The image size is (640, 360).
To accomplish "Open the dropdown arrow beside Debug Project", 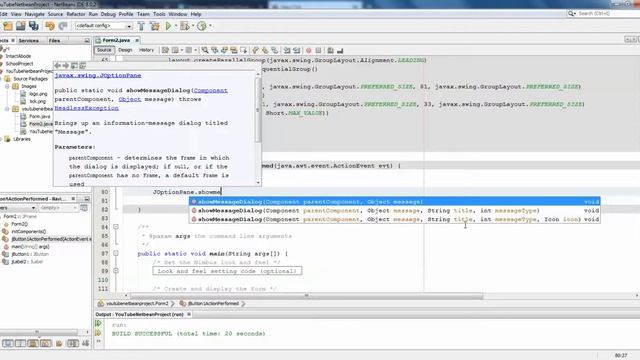I will pyautogui.click(x=193, y=26).
